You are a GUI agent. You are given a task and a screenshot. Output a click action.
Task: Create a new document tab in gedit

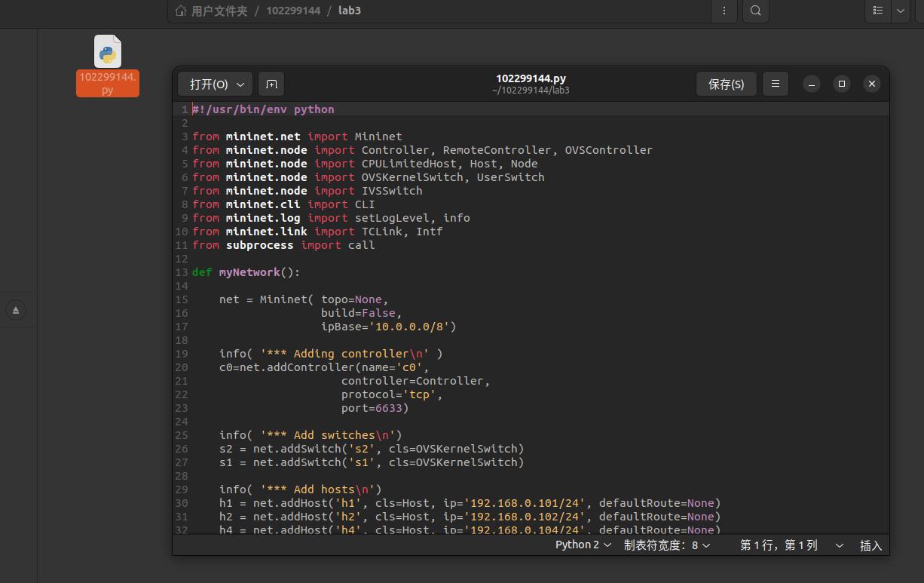click(271, 84)
